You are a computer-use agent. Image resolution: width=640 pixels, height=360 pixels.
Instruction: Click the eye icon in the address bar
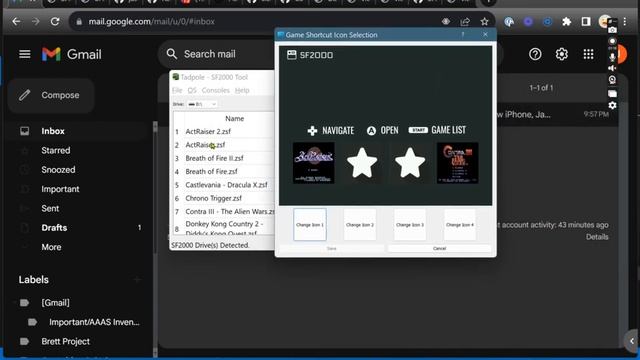446,21
